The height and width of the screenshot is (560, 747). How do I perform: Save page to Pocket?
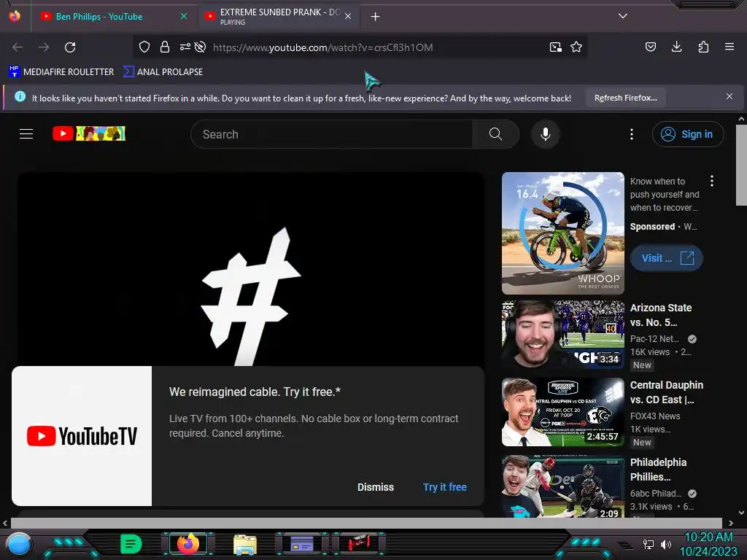click(x=650, y=47)
